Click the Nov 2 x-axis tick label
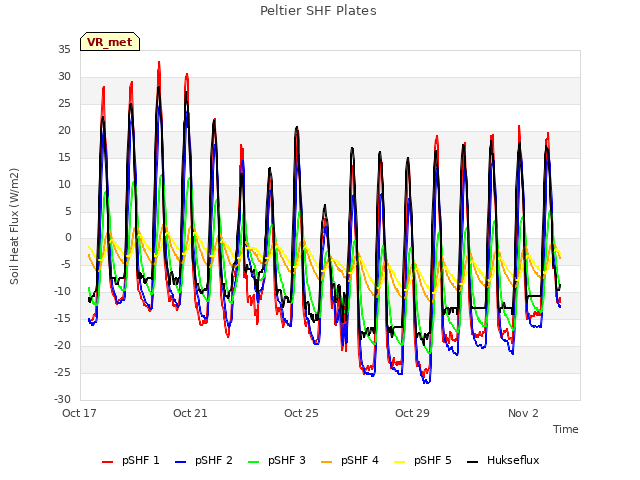The height and width of the screenshot is (480, 640). [x=523, y=413]
